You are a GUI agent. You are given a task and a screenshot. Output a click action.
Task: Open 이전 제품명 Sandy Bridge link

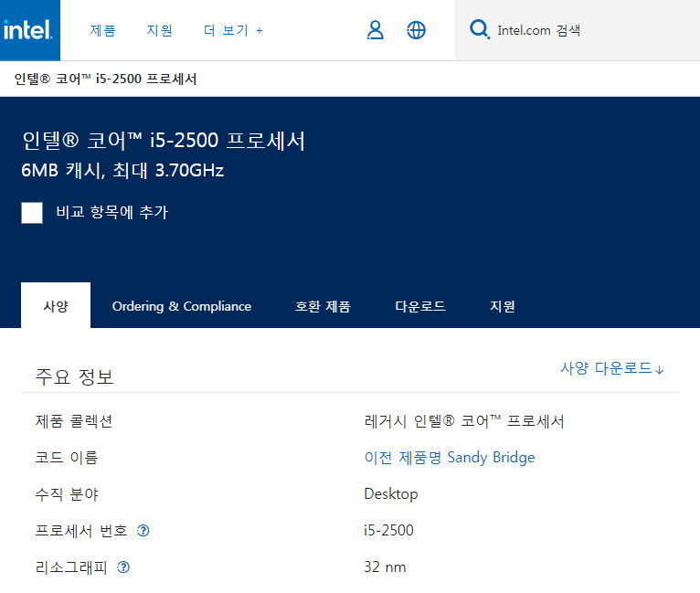[450, 458]
